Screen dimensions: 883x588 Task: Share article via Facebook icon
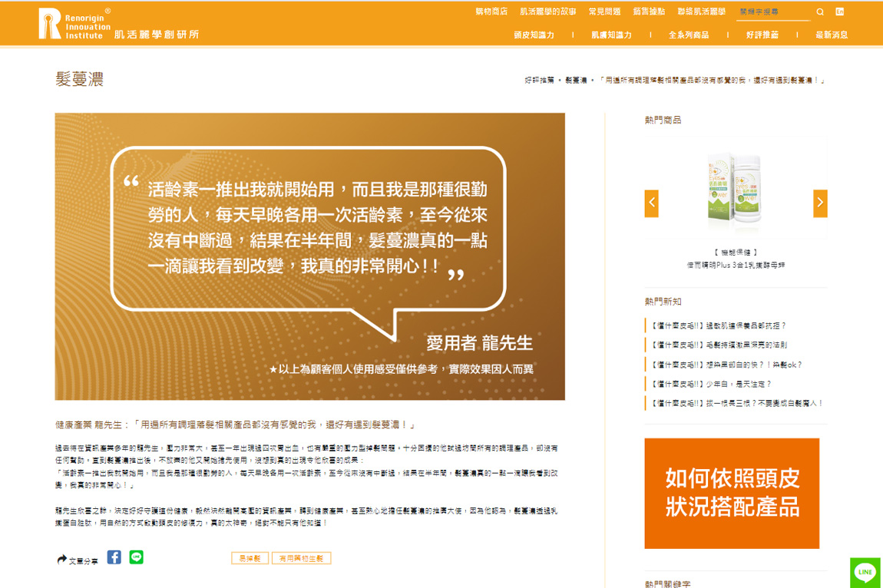114,557
